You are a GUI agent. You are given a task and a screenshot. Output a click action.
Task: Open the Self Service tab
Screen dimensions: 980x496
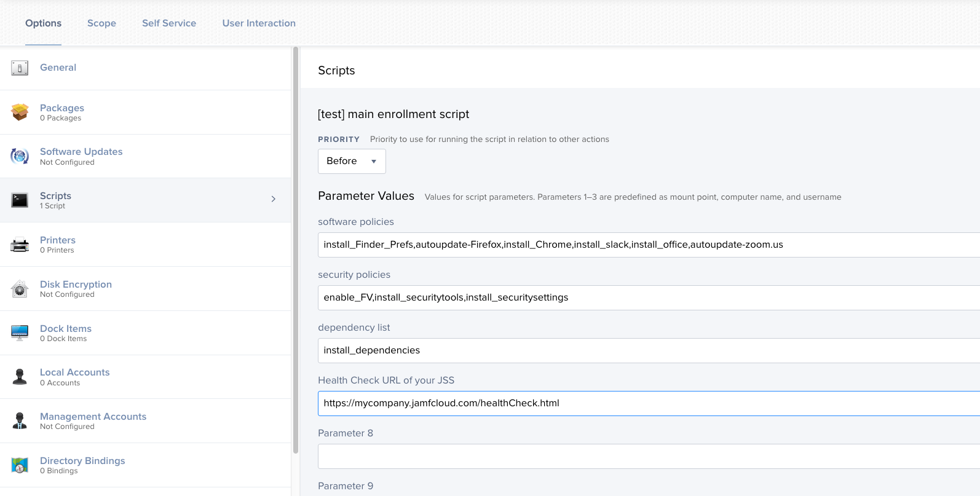pyautogui.click(x=169, y=23)
